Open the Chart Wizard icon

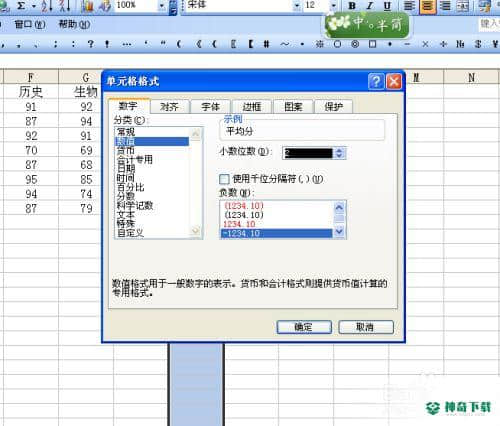tap(87, 6)
